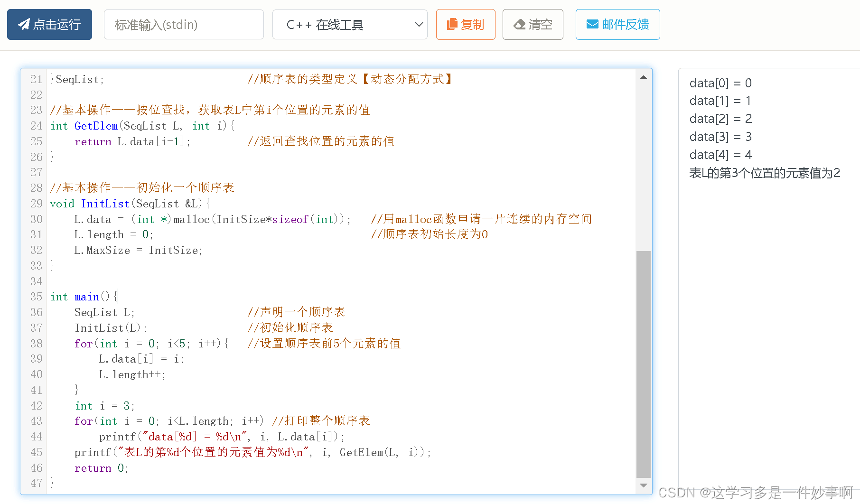Click the eraser icon on 清空 button

pyautogui.click(x=520, y=24)
